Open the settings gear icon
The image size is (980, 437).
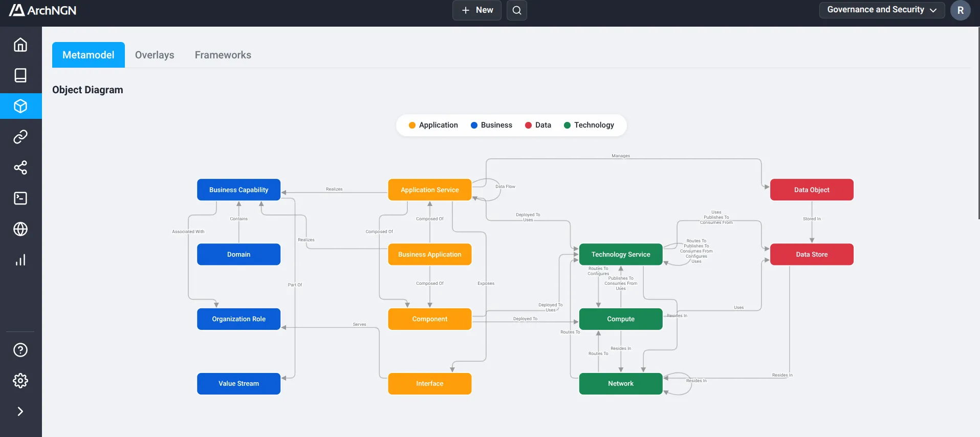point(20,381)
